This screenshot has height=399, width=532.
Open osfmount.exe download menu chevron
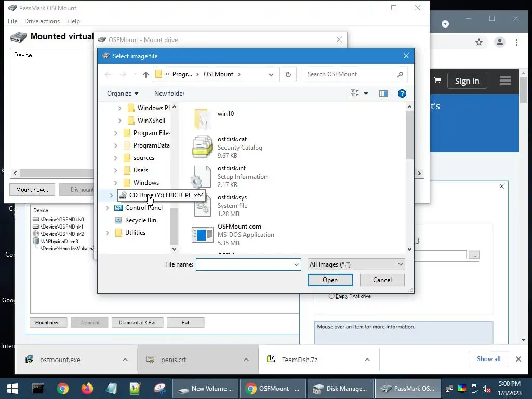(125, 360)
